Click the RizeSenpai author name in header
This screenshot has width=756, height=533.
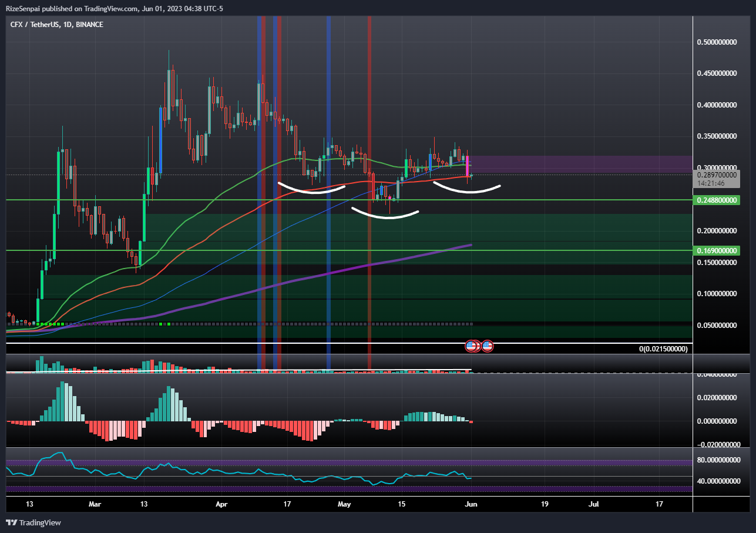pyautogui.click(x=21, y=8)
